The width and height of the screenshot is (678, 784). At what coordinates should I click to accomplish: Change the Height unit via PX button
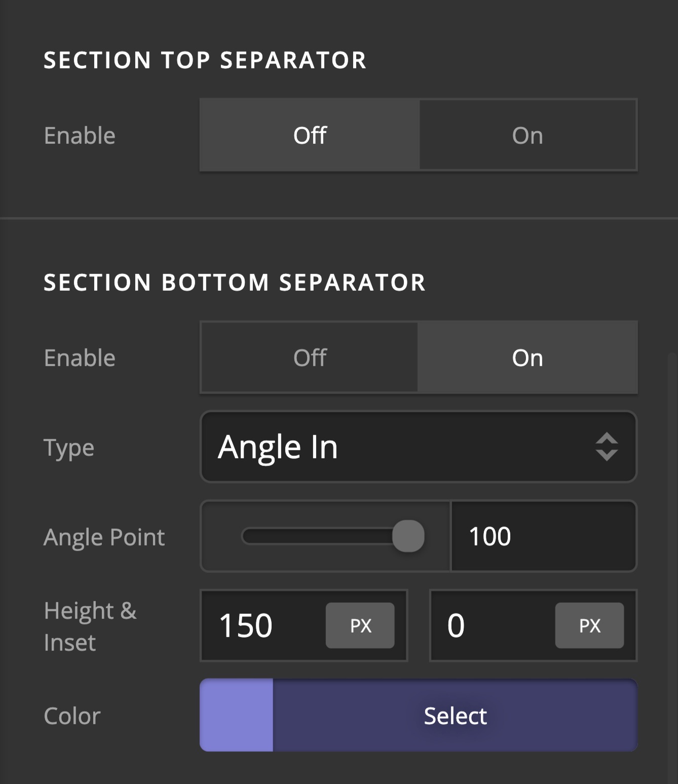[x=360, y=625]
